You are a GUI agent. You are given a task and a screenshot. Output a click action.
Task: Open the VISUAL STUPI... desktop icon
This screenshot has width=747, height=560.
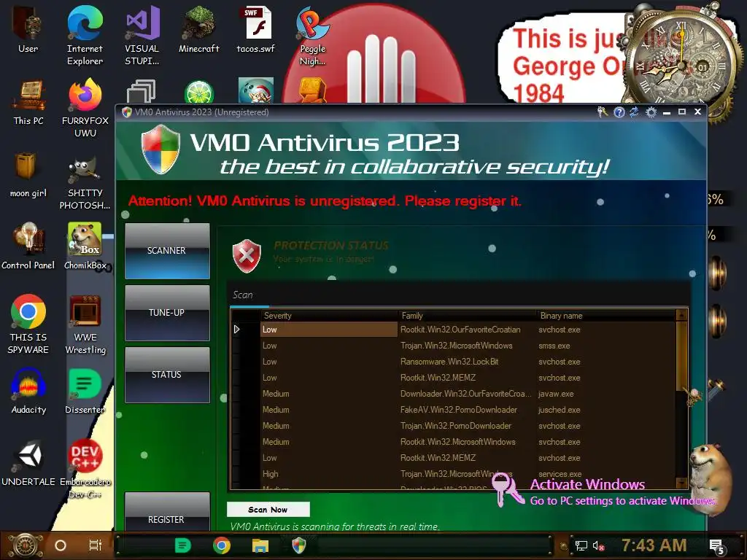coord(142,35)
